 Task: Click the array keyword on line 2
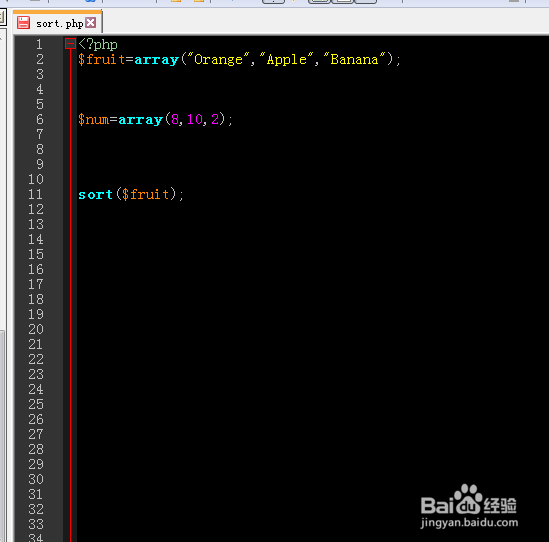tap(157, 60)
